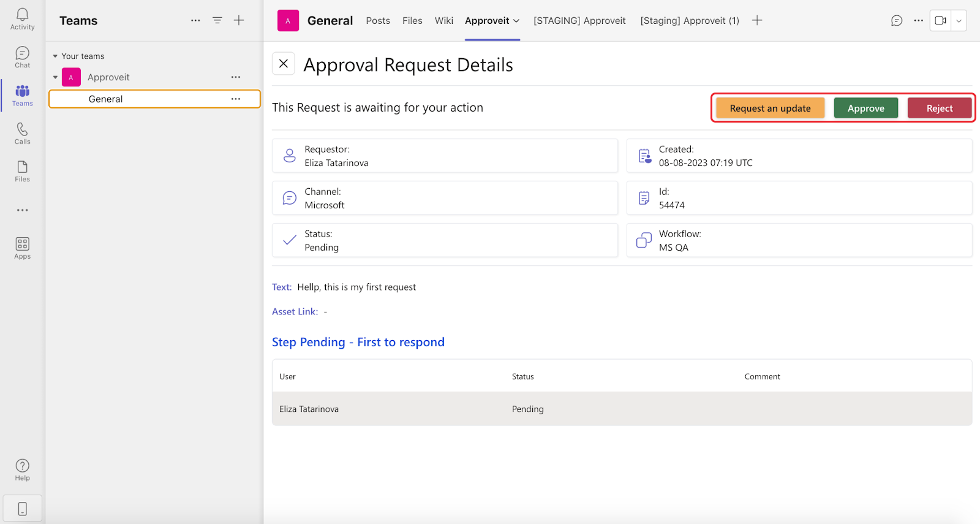Screen dimensions: 980x524
Task: Open Help in the sidebar
Action: (x=22, y=470)
